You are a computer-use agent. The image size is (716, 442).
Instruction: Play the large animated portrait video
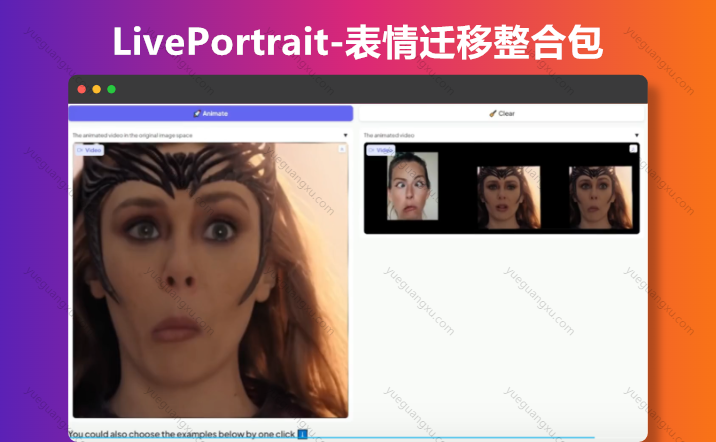click(210, 280)
